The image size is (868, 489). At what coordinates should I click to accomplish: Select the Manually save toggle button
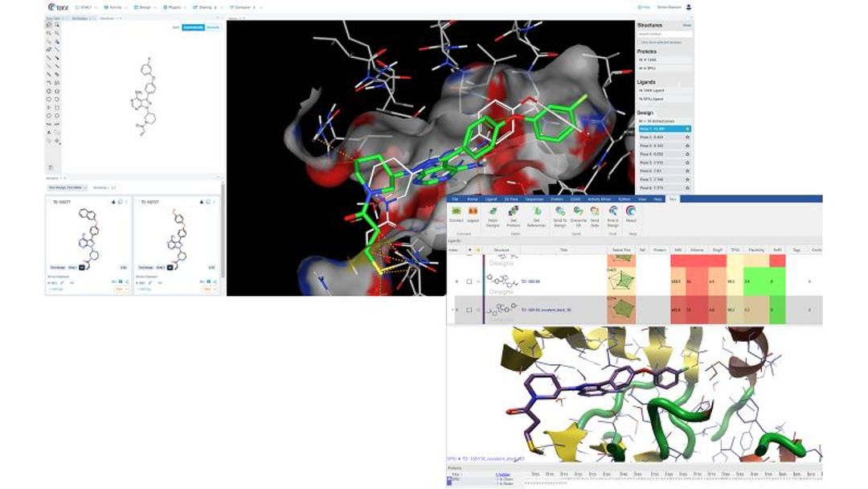click(x=212, y=27)
